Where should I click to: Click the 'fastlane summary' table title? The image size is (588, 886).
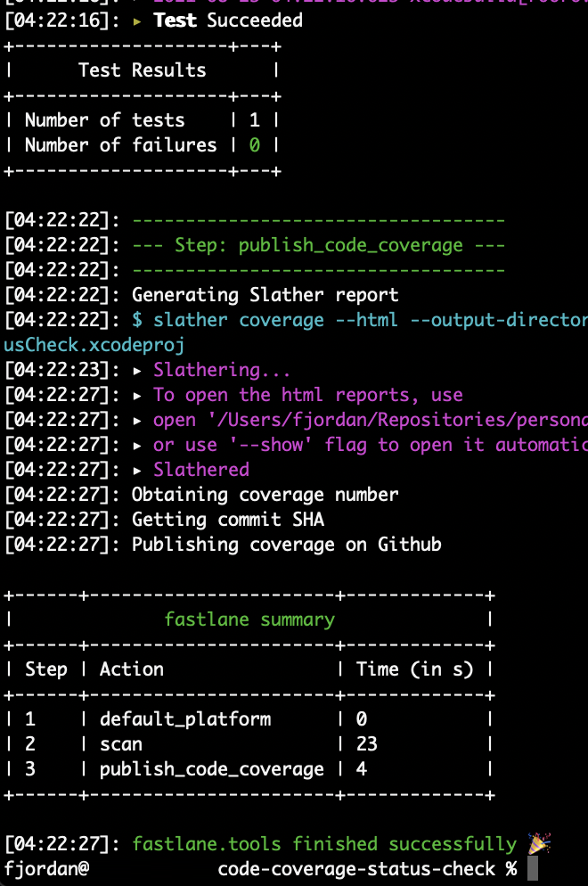click(249, 619)
